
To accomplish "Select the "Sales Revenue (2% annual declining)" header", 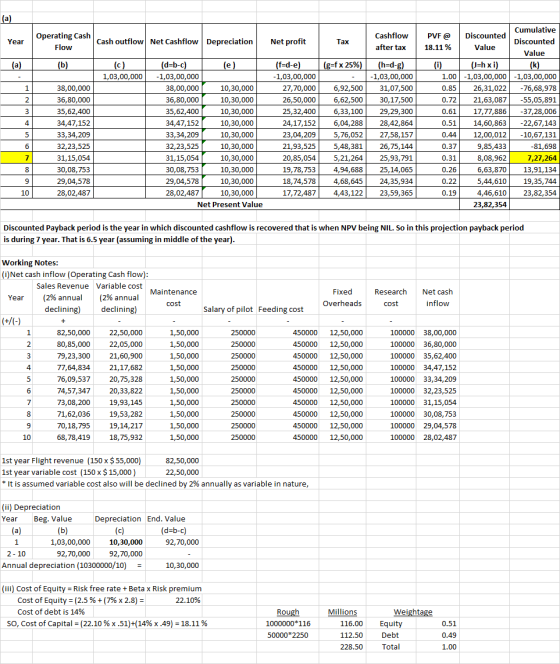I will pos(63,298).
